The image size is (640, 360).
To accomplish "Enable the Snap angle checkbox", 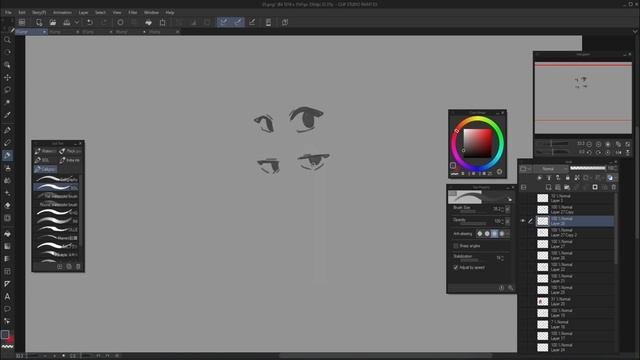I will click(456, 246).
